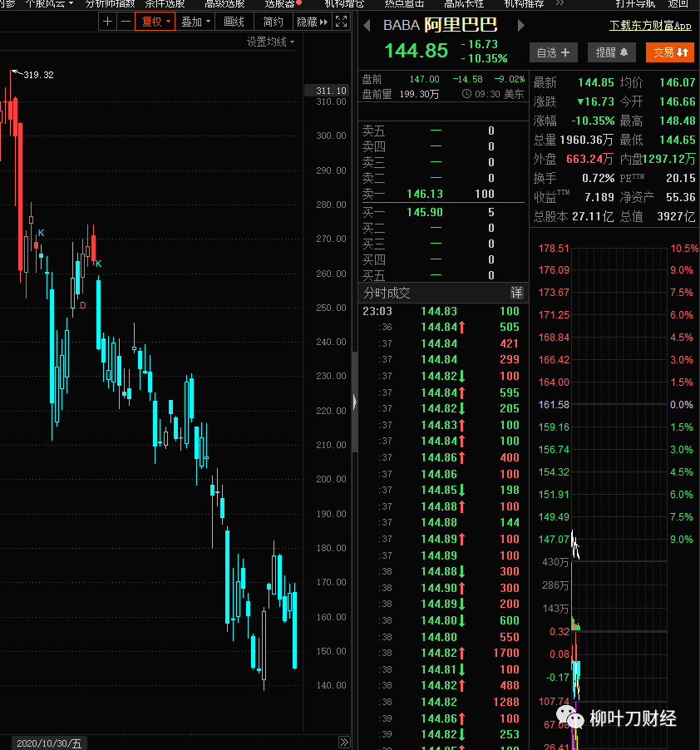The height and width of the screenshot is (750, 700).
Task: Switch to 简约 view mode
Action: point(273,22)
